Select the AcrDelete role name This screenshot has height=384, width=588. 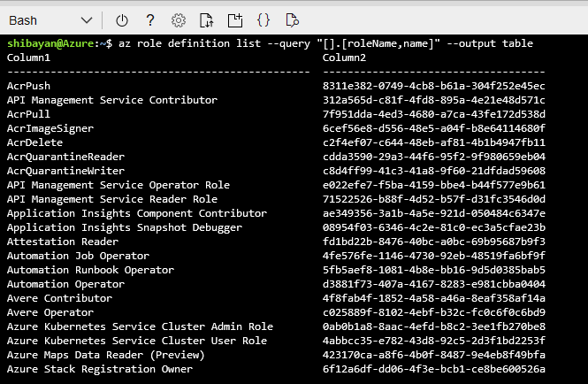click(34, 142)
